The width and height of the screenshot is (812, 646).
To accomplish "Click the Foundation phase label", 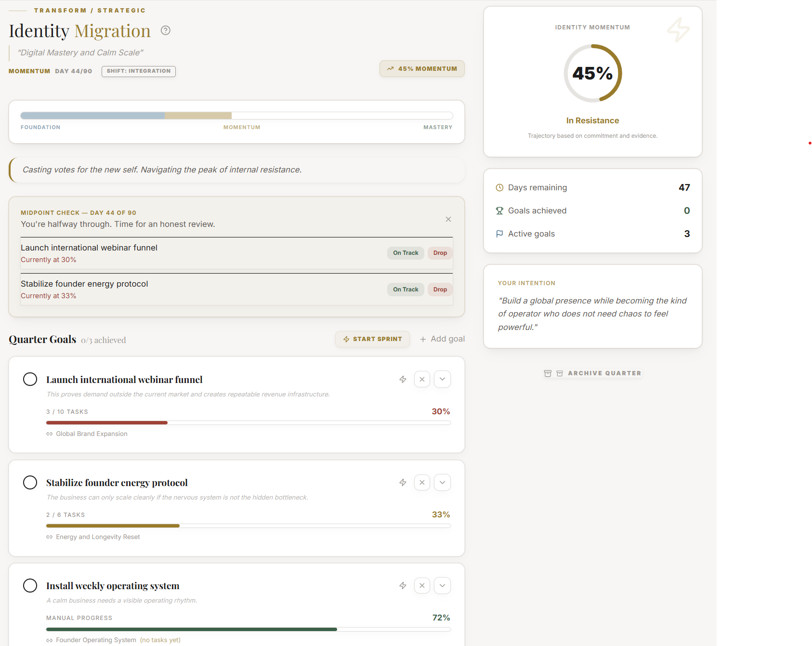I will 40,127.
